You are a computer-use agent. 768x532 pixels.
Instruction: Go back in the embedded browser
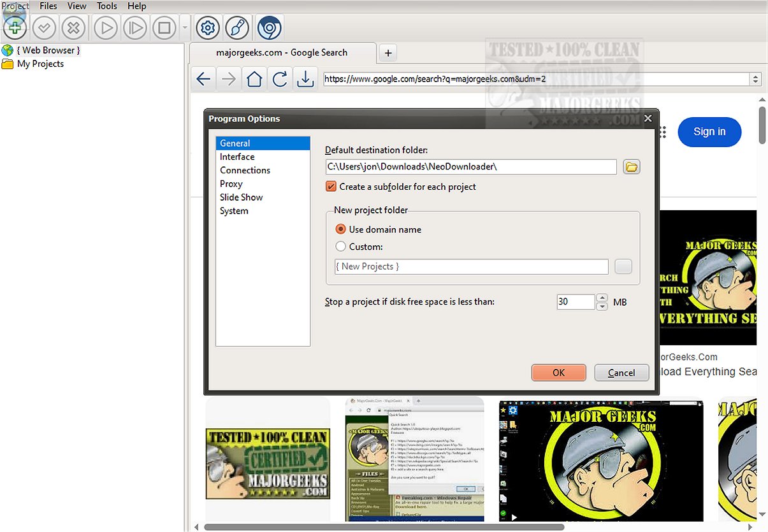tap(203, 79)
